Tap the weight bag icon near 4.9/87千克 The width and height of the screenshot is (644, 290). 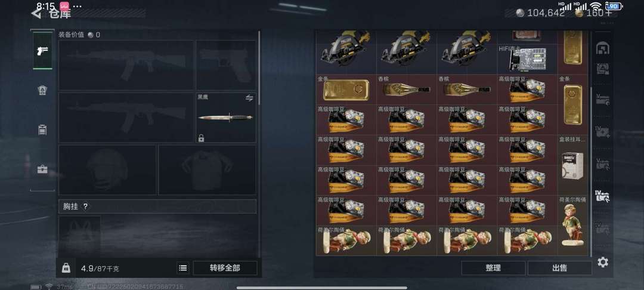coord(66,269)
